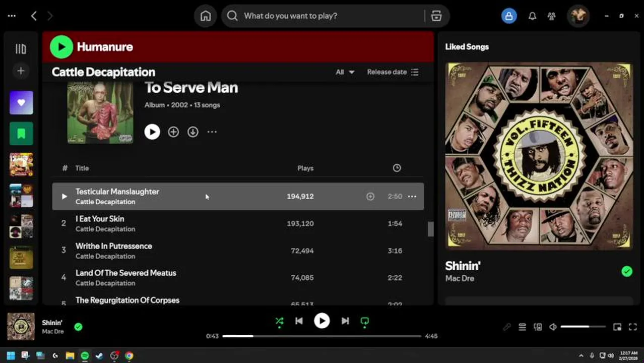This screenshot has width=644, height=363.
Task: Seek within the song progress bar
Action: click(x=322, y=336)
